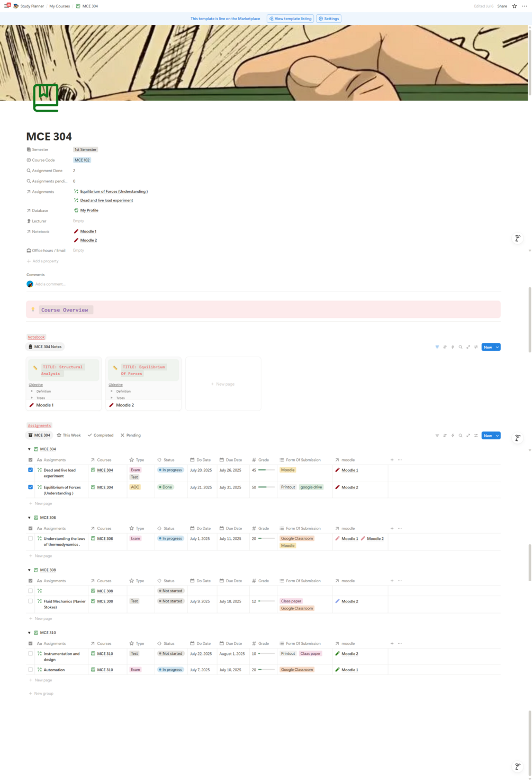Click New page under MCE 306 table
The height and width of the screenshot is (781, 532).
click(x=40, y=556)
